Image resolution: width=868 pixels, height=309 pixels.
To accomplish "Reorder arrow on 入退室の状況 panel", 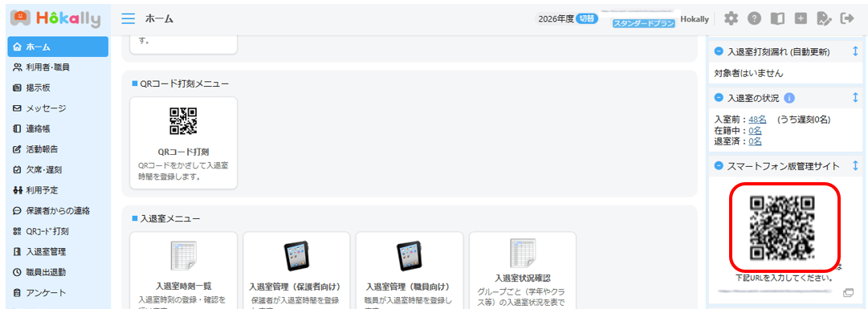I will coord(854,97).
